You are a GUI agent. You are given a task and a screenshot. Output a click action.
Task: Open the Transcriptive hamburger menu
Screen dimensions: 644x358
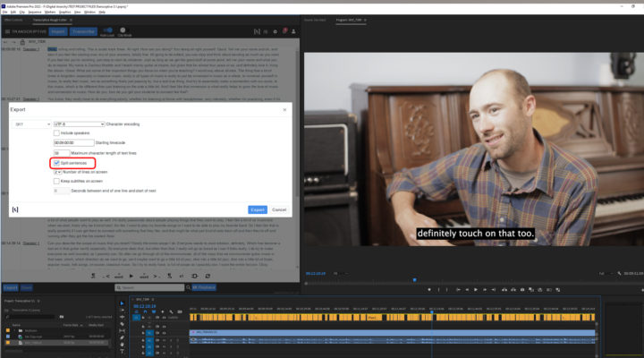[x=7, y=31]
